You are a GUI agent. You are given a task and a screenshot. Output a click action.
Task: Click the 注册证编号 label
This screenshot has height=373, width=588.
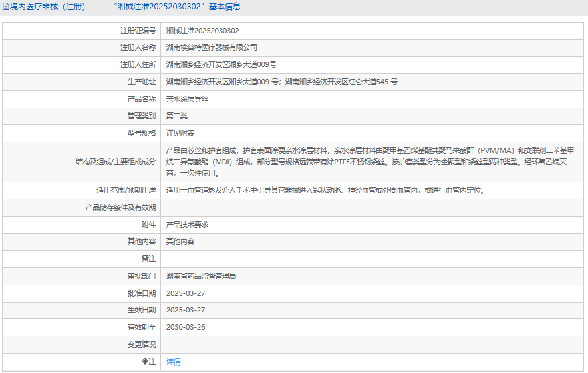click(138, 31)
